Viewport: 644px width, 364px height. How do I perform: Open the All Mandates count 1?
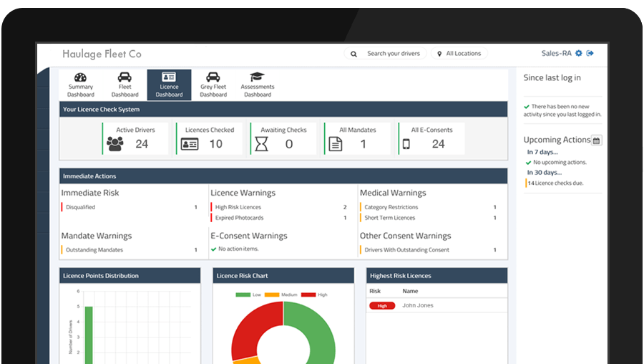(x=363, y=144)
